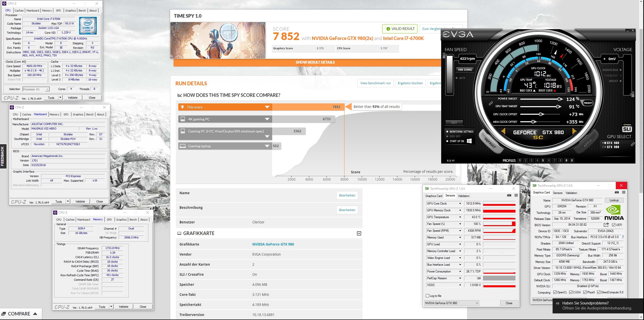Image resolution: width=644 pixels, height=320 pixels.
Task: Click the NVIDIA logo in GPU-Z
Action: [x=614, y=213]
